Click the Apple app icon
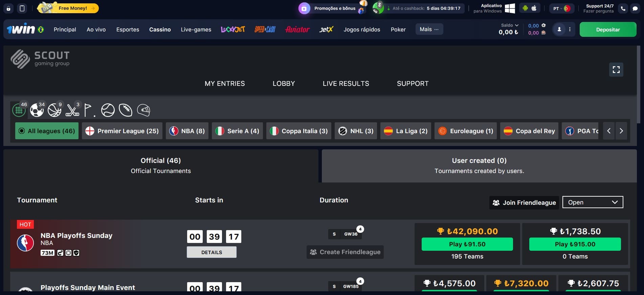 (x=534, y=8)
